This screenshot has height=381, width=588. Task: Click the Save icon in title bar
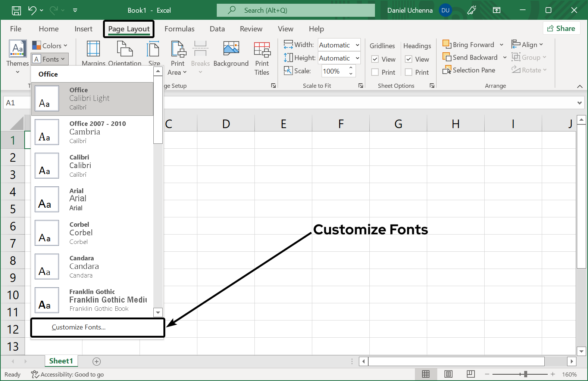point(16,10)
